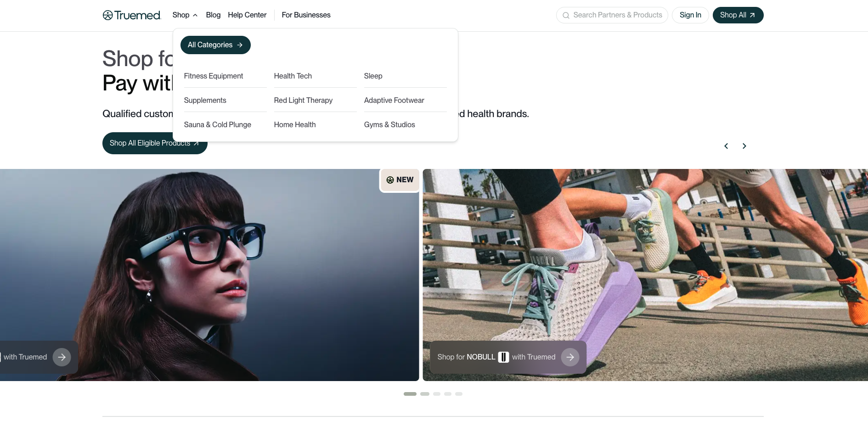Image resolution: width=868 pixels, height=438 pixels.
Task: Click the arrow on Shop for NOBULL card
Action: point(570,357)
